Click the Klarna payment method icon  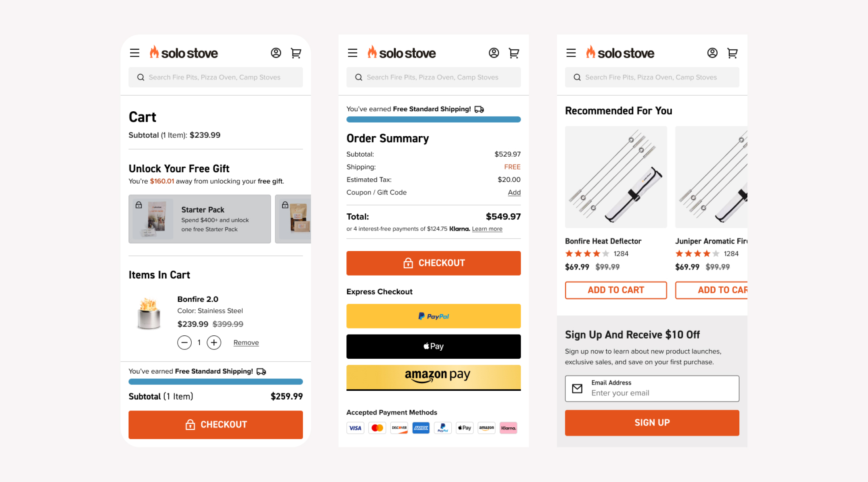[x=508, y=428]
